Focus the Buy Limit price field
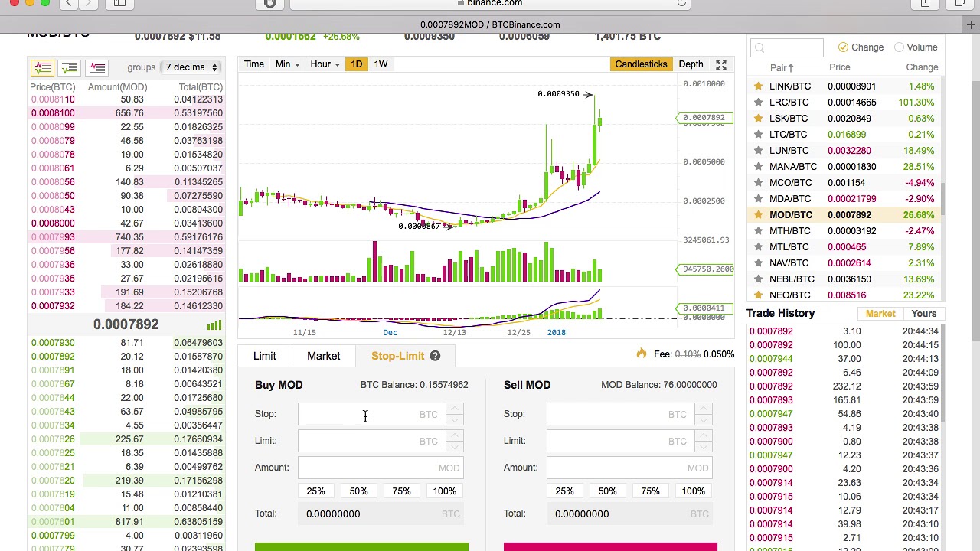Viewport: 980px width, 551px height. pyautogui.click(x=372, y=441)
